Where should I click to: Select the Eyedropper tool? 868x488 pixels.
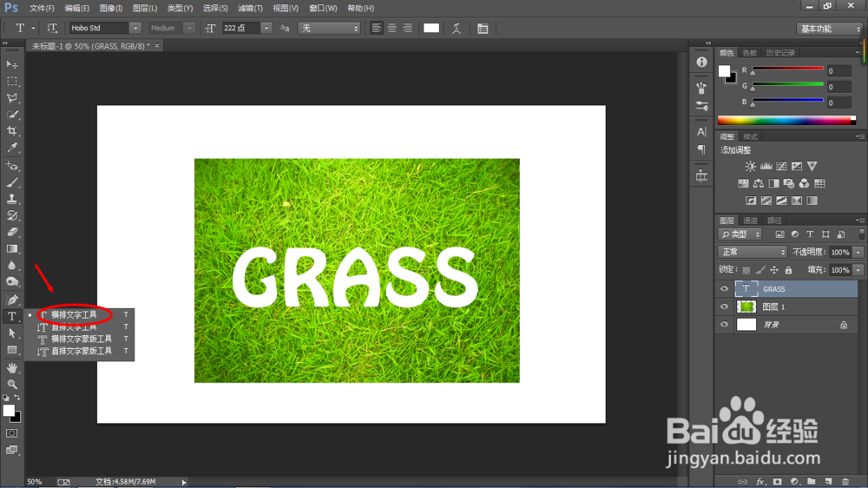(x=11, y=148)
